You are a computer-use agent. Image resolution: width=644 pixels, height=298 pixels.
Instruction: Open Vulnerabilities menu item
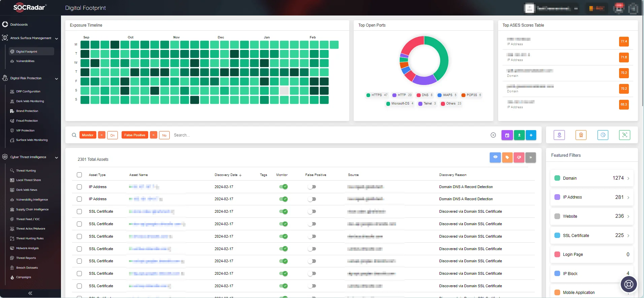tap(25, 61)
